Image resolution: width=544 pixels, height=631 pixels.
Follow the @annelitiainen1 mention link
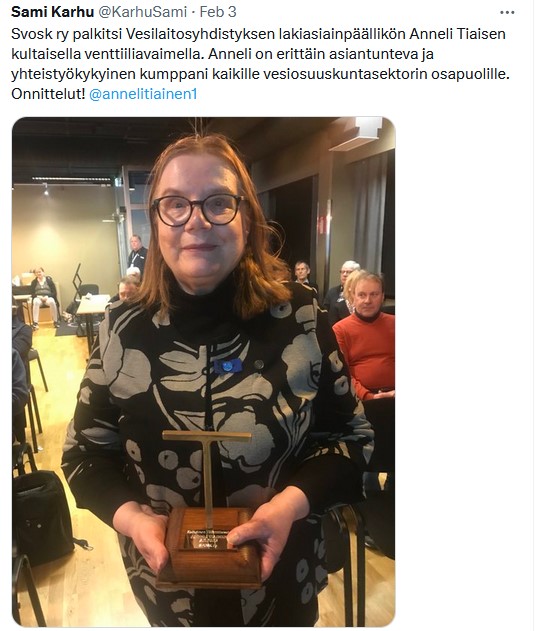pos(143,94)
